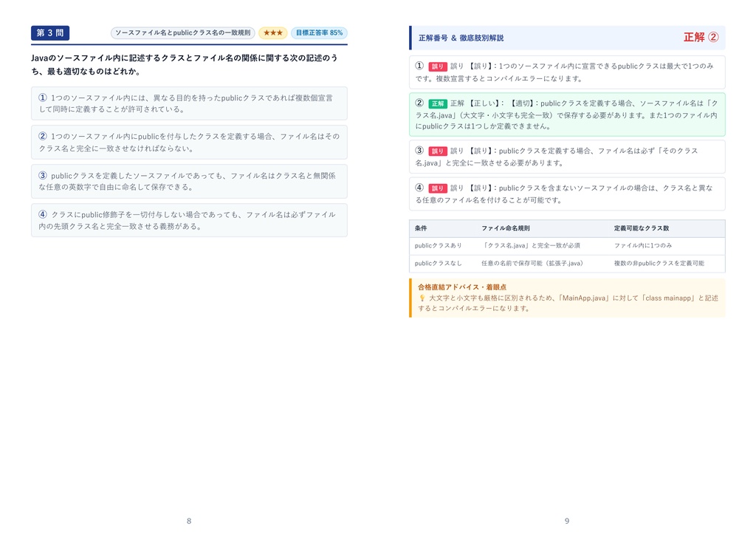Click the advice text mentioning MainApp.java

coord(568,303)
